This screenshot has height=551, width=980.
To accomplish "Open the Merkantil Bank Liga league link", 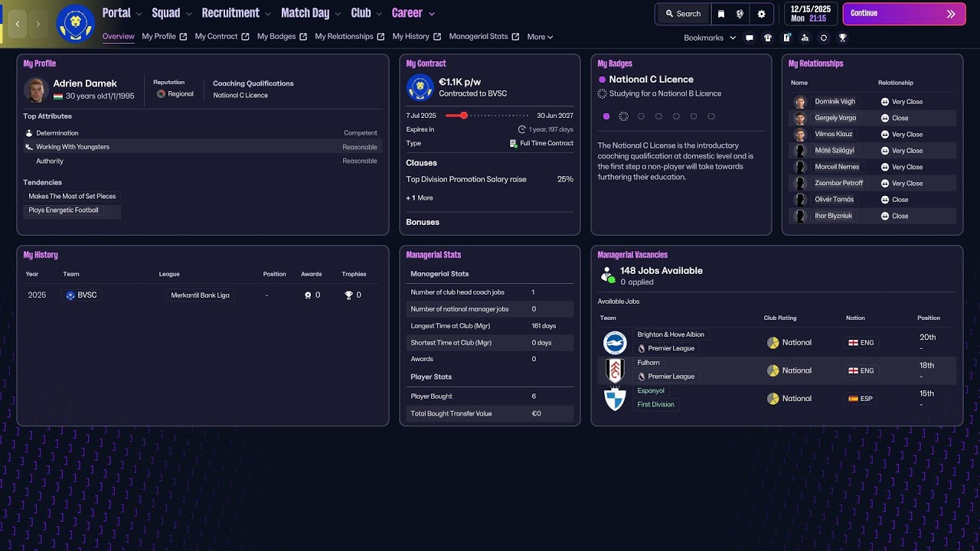I will pyautogui.click(x=200, y=295).
